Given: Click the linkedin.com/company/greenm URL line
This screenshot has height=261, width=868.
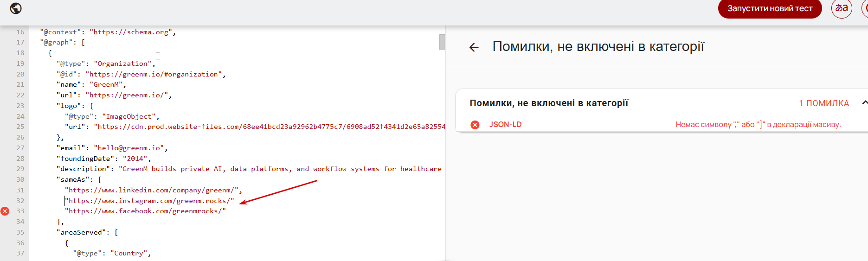Looking at the screenshot, I should coord(154,190).
